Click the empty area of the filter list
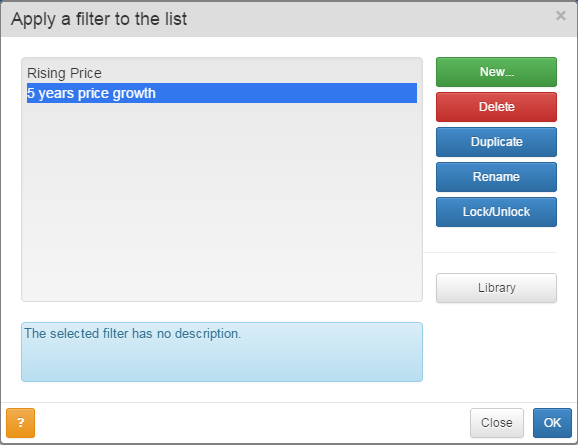Viewport: 578px width, 445px height. pyautogui.click(x=222, y=203)
